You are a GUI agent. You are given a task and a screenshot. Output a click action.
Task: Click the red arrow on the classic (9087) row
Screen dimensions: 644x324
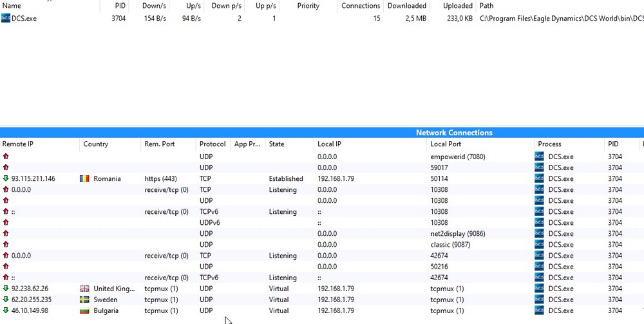[x=6, y=244]
